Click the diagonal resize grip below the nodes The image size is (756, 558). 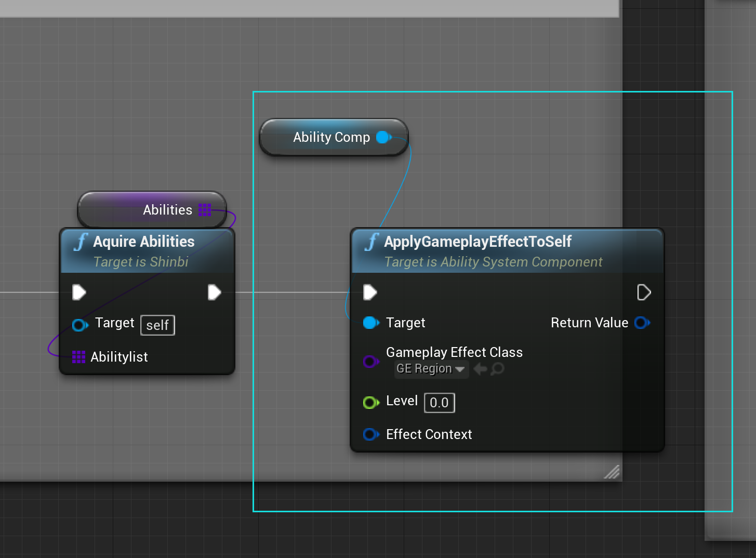(x=612, y=472)
